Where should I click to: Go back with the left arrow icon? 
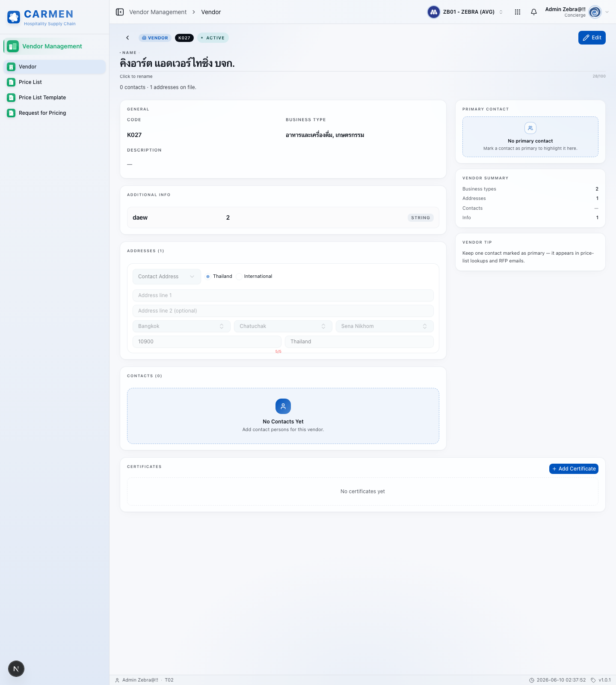click(x=127, y=38)
